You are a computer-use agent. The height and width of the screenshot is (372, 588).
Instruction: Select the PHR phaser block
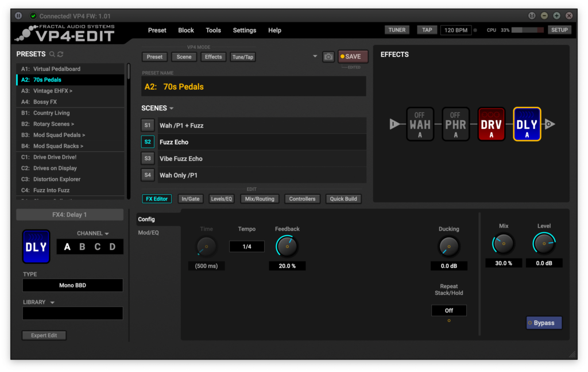click(455, 124)
